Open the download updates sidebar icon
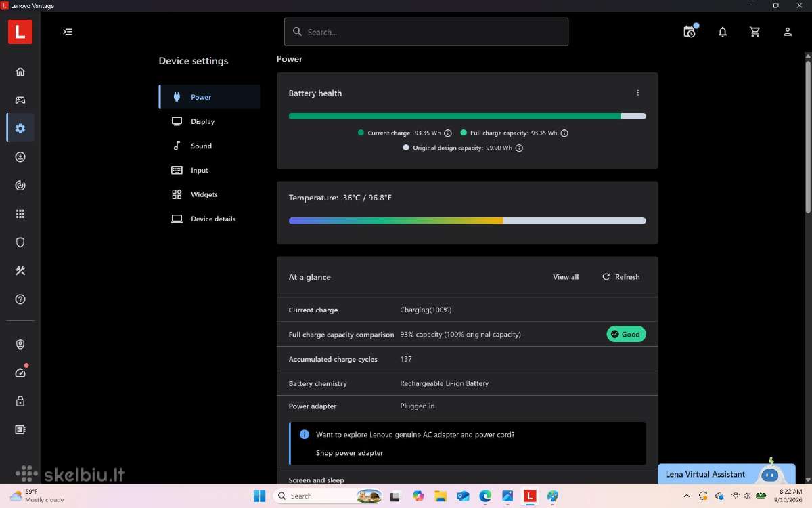Viewport: 812px width, 508px height. coord(20,156)
